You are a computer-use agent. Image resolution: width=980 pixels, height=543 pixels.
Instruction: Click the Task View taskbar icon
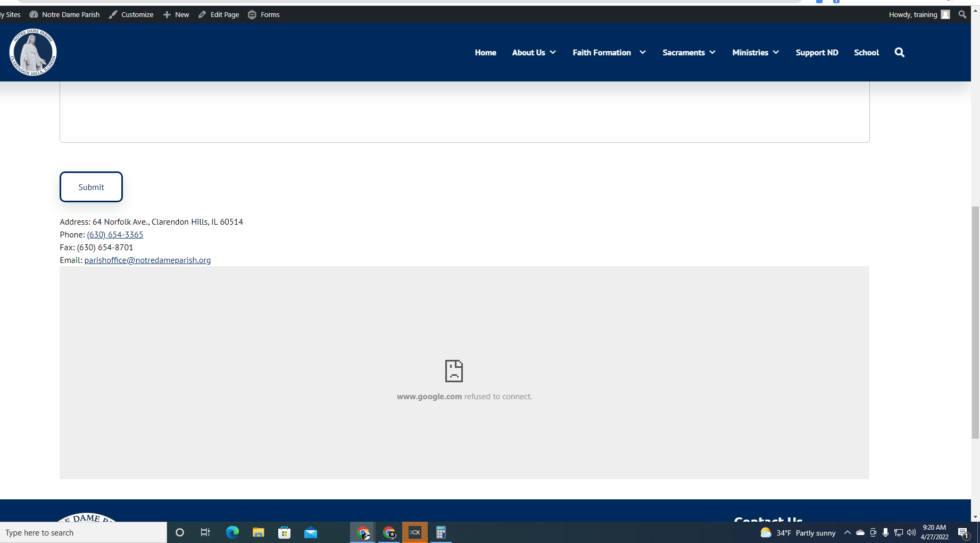205,532
